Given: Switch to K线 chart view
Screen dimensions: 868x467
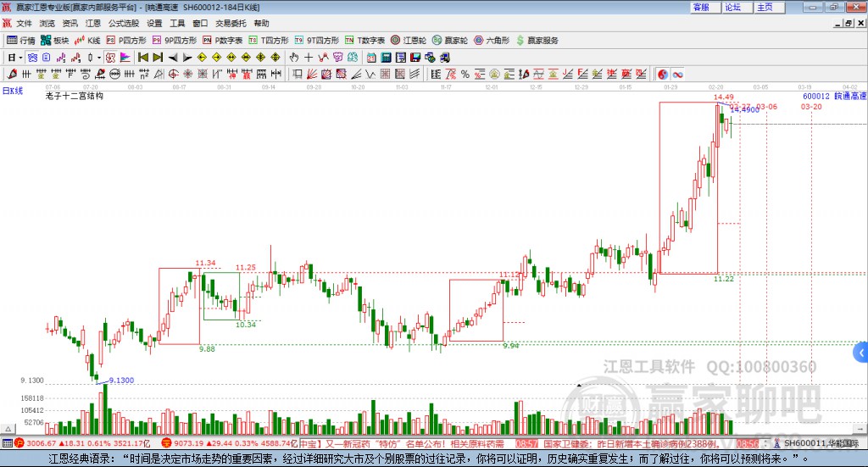Looking at the screenshot, I should coord(87,41).
